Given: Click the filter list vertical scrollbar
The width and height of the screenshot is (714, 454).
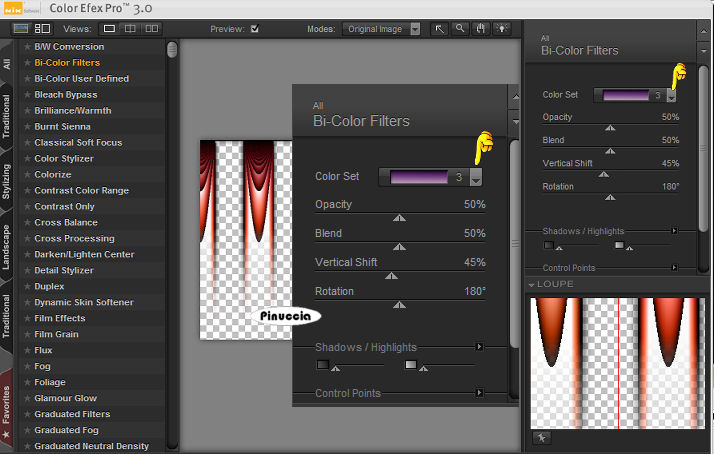Looking at the screenshot, I should coord(172,49).
